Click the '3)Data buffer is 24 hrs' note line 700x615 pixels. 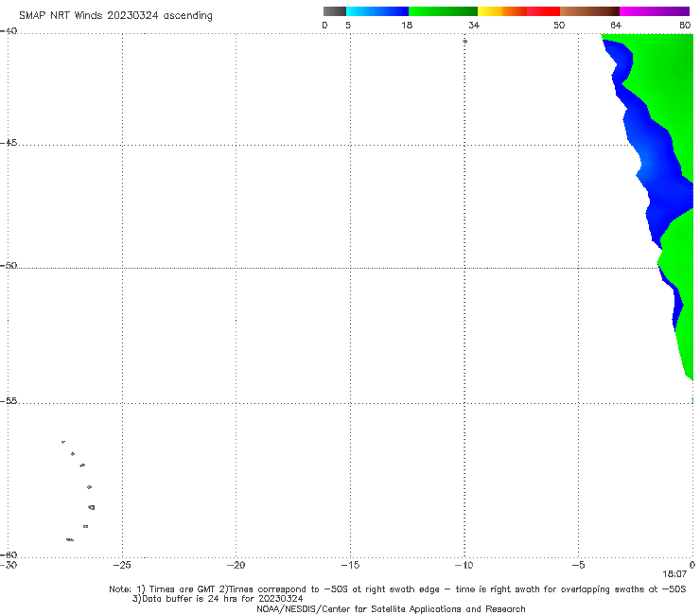(x=218, y=599)
